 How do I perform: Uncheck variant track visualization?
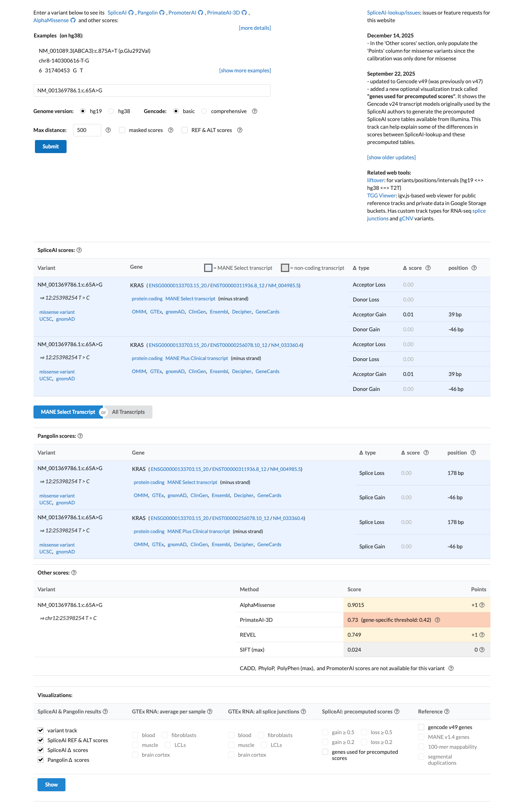(41, 731)
